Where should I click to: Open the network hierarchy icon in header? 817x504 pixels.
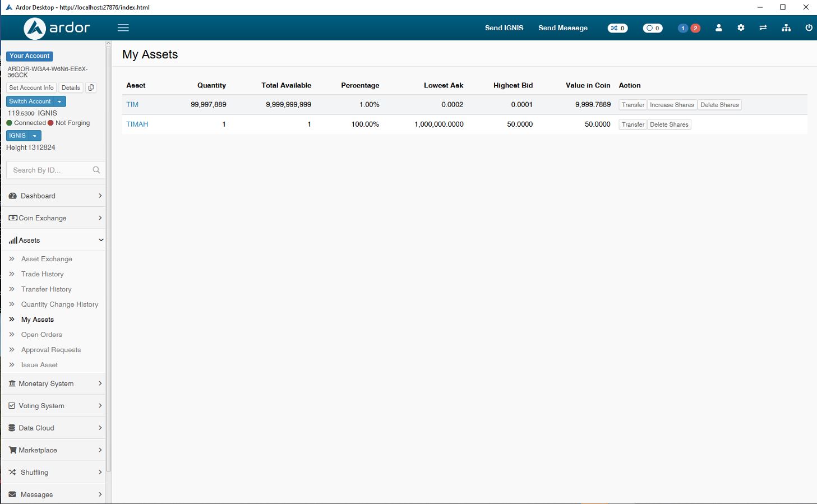point(786,28)
